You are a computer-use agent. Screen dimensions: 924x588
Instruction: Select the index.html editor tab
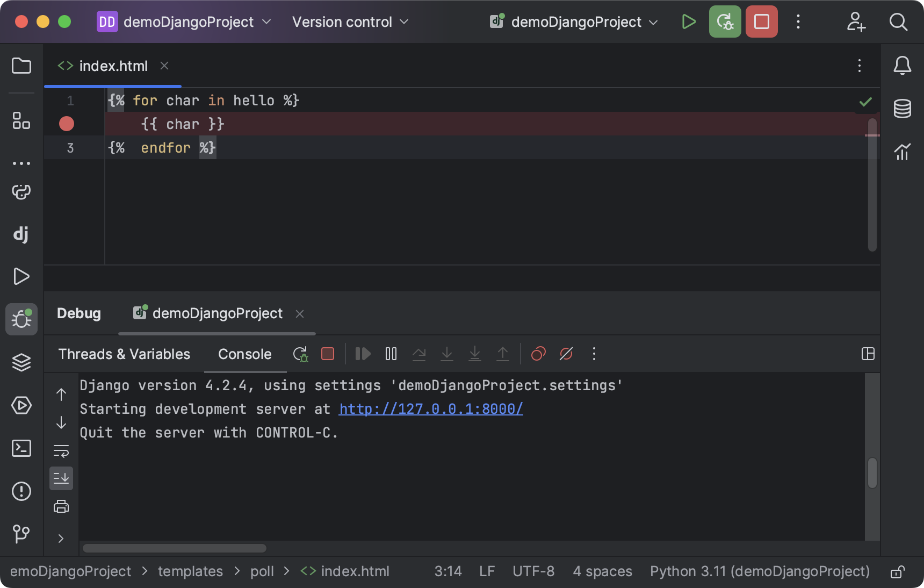[113, 66]
